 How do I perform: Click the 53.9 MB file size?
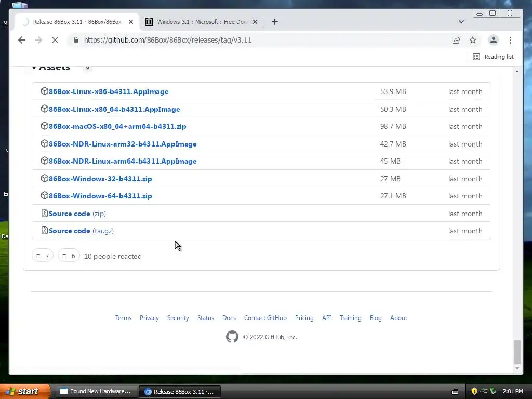tap(393, 91)
